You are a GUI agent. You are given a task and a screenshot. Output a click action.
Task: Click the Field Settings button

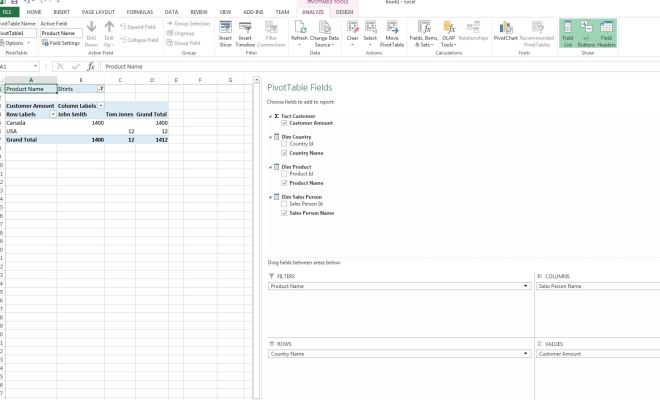point(62,43)
